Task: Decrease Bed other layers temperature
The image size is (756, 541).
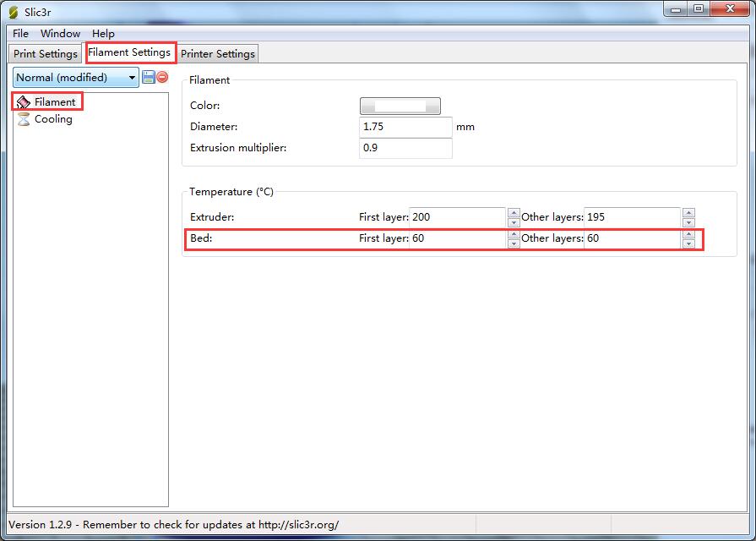Action: coord(688,243)
